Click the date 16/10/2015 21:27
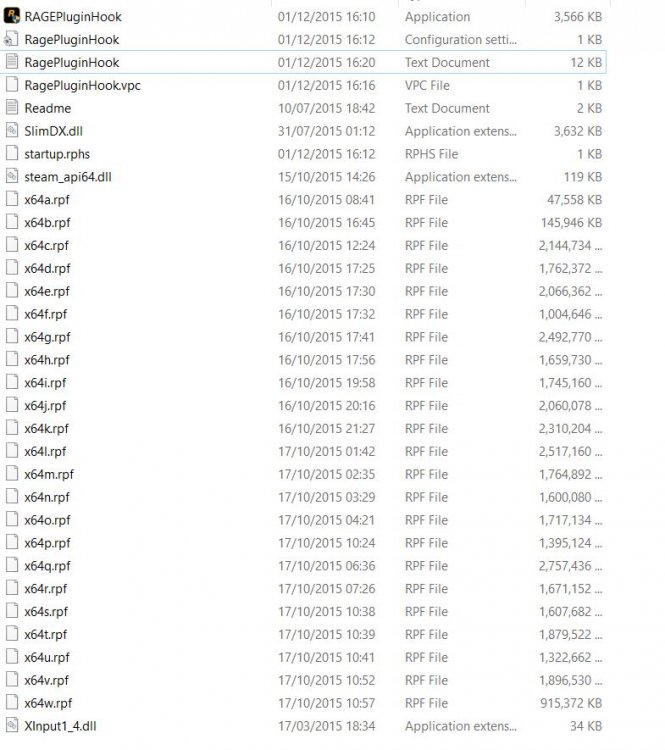The image size is (665, 750). 326,429
